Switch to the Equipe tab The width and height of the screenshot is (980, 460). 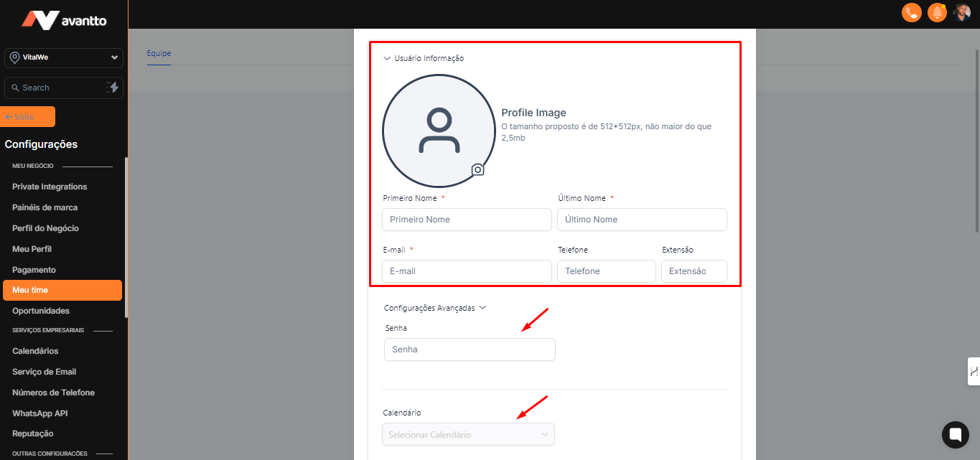(x=159, y=53)
